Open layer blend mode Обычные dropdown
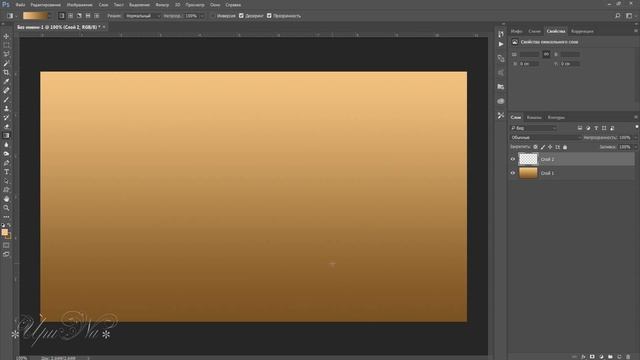Screen dimensions: 640x360 (x=546, y=138)
